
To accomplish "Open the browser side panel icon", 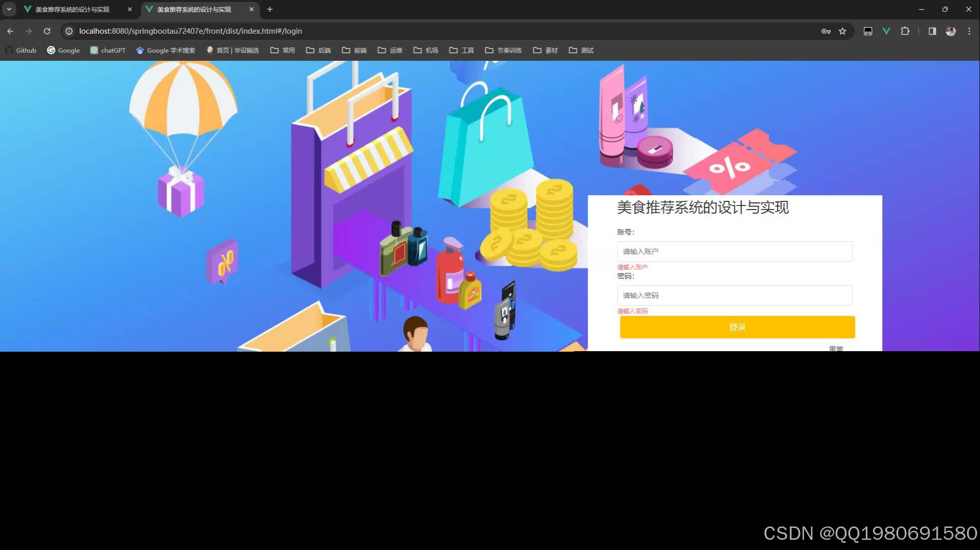I will click(931, 31).
